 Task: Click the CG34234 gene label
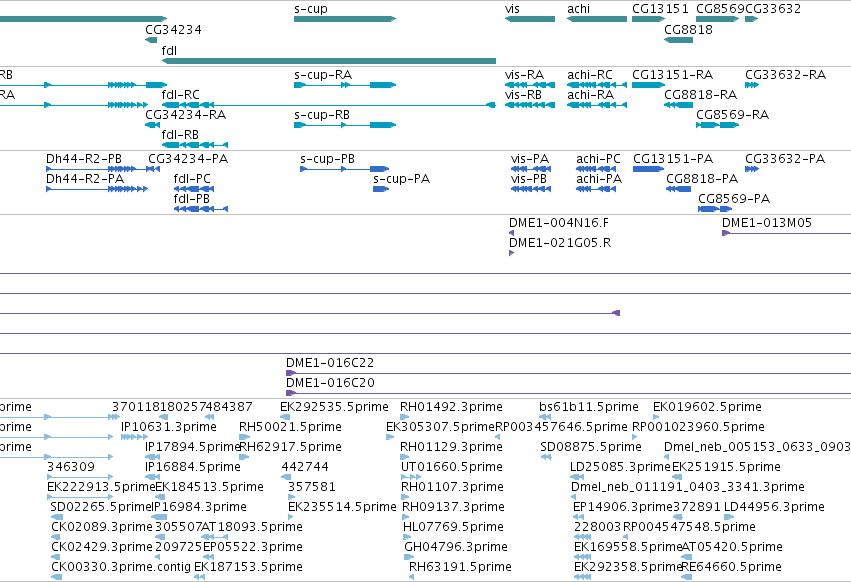click(173, 29)
